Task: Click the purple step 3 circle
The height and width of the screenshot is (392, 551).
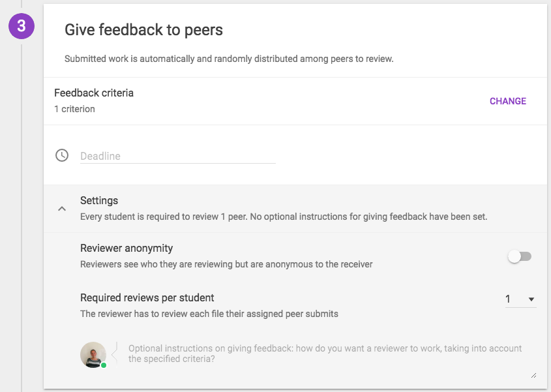Action: click(22, 26)
